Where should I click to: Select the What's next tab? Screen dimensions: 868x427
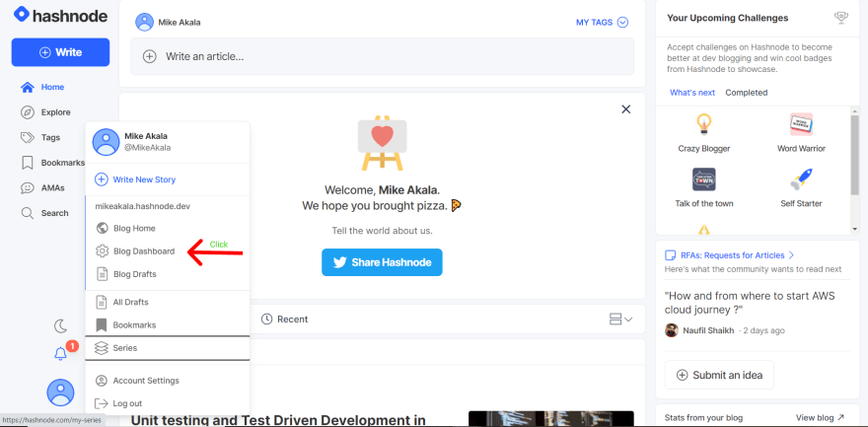point(692,93)
